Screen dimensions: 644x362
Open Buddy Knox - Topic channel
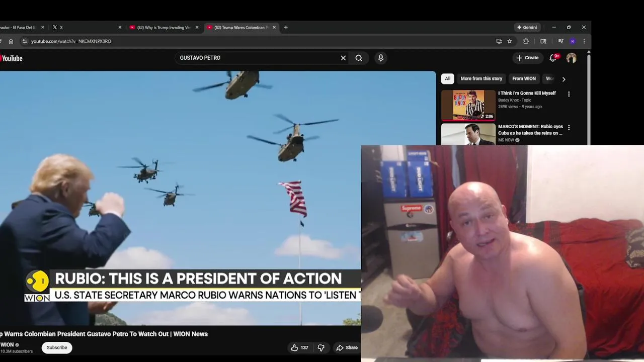[x=515, y=100]
